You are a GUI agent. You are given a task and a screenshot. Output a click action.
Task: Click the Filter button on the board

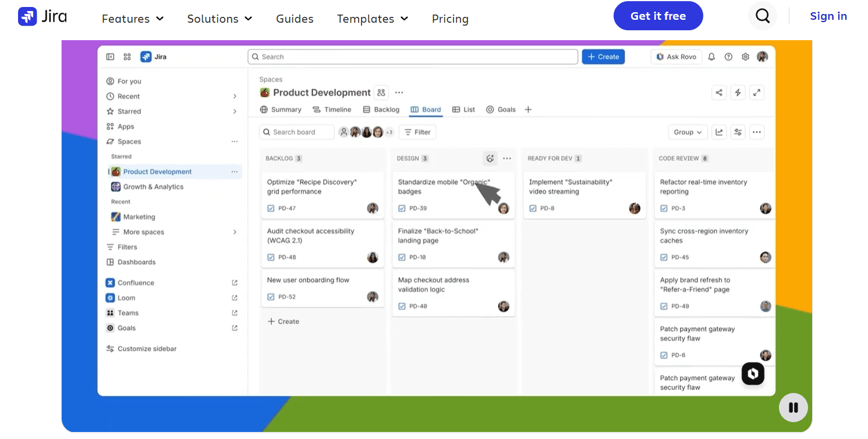(x=417, y=132)
